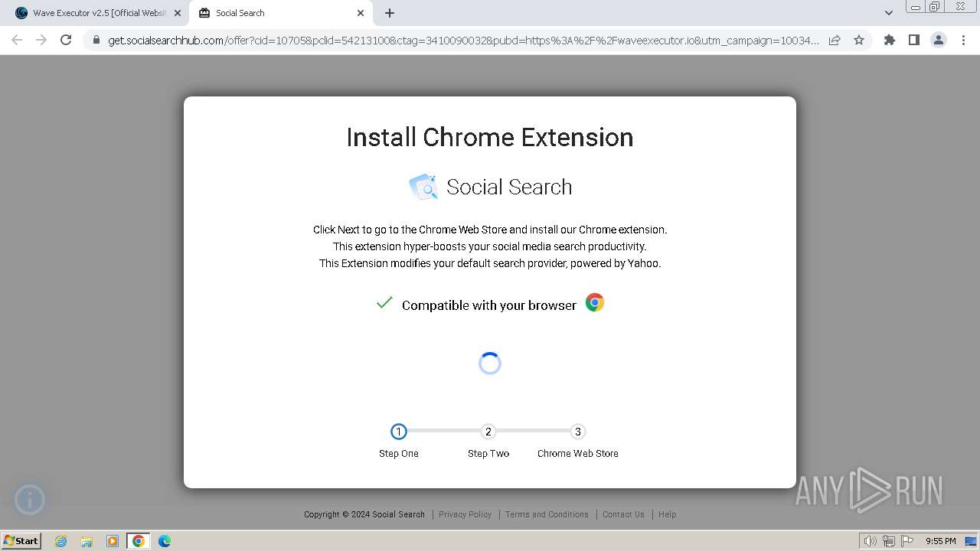
Task: Close the Social Search tab
Action: point(361,13)
